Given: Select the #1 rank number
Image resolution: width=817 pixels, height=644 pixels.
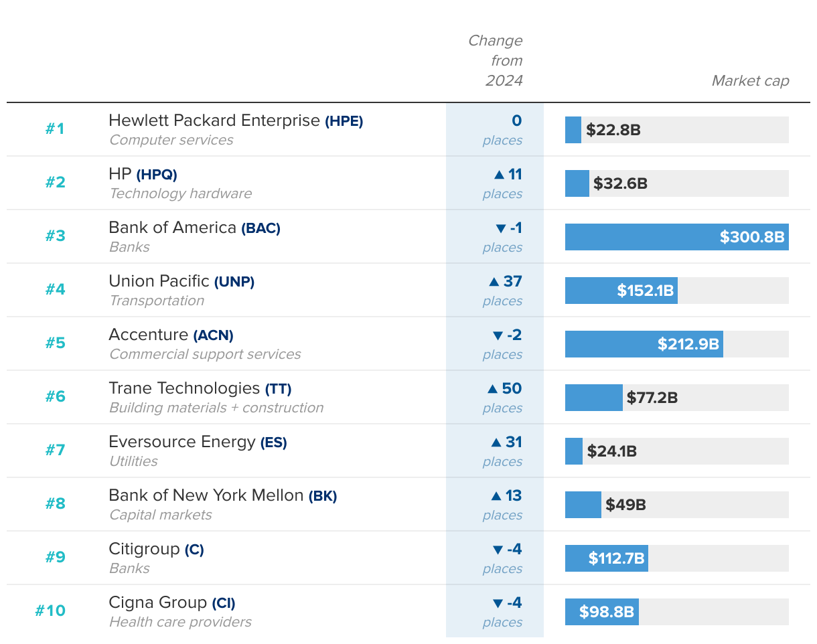Looking at the screenshot, I should click(x=55, y=129).
